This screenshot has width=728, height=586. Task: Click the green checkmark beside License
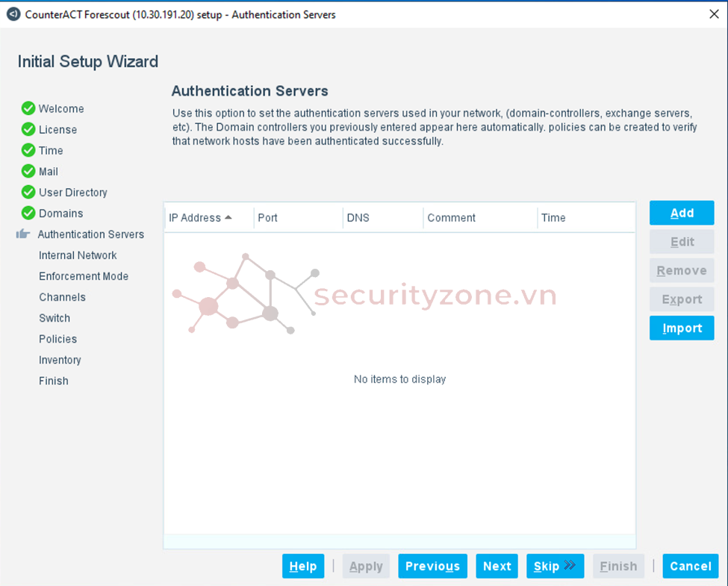coord(28,129)
